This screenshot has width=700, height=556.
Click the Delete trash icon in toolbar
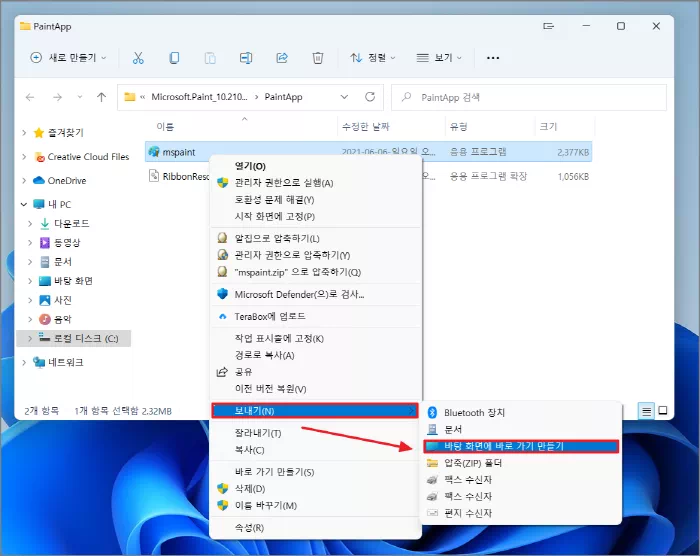click(317, 58)
